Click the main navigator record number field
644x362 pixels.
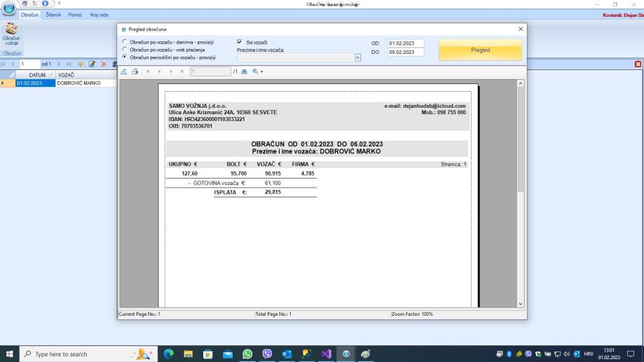click(x=29, y=64)
